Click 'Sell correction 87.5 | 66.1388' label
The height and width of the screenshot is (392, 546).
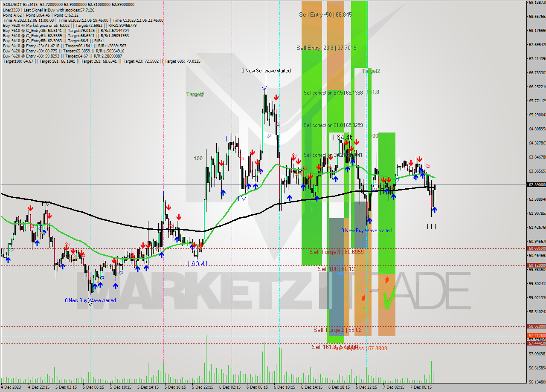coord(333,92)
